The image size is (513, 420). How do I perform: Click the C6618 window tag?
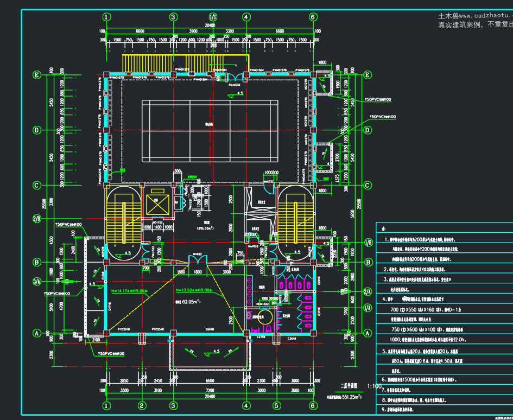(210, 329)
